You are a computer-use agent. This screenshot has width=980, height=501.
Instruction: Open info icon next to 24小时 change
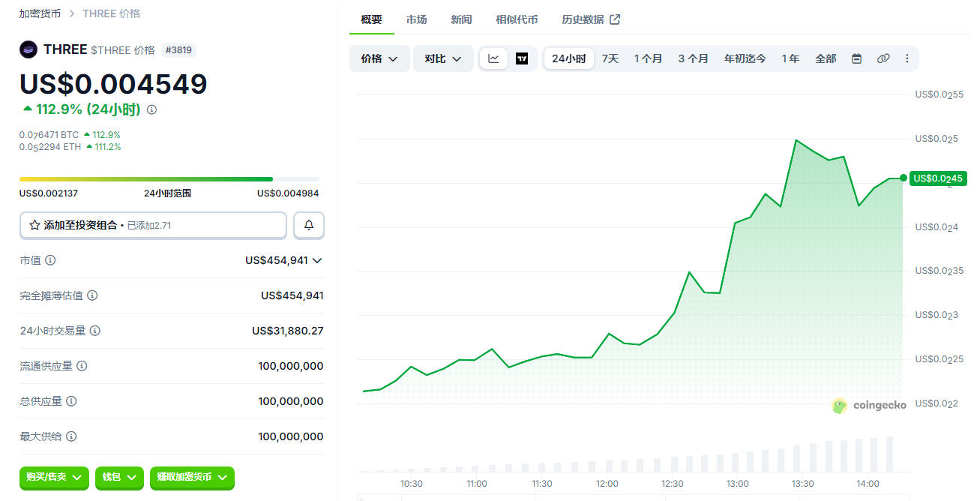click(152, 109)
